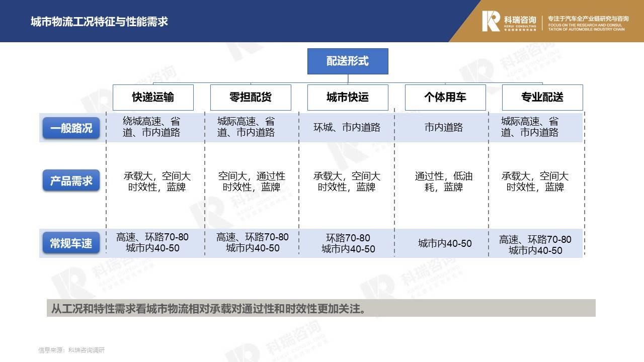Select 城市快运 demand cell 承载大，空间大
The width and height of the screenshot is (644, 362).
[x=347, y=182]
